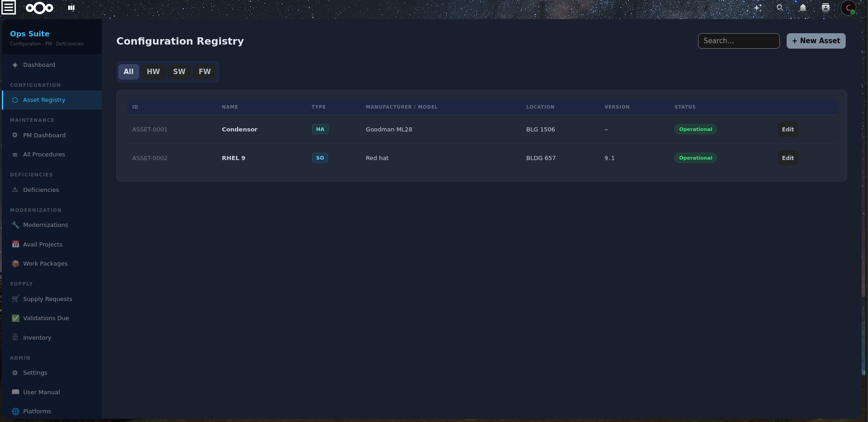Click Operational status badge for RHEL 9
Screen dimensions: 868x422
695,158
